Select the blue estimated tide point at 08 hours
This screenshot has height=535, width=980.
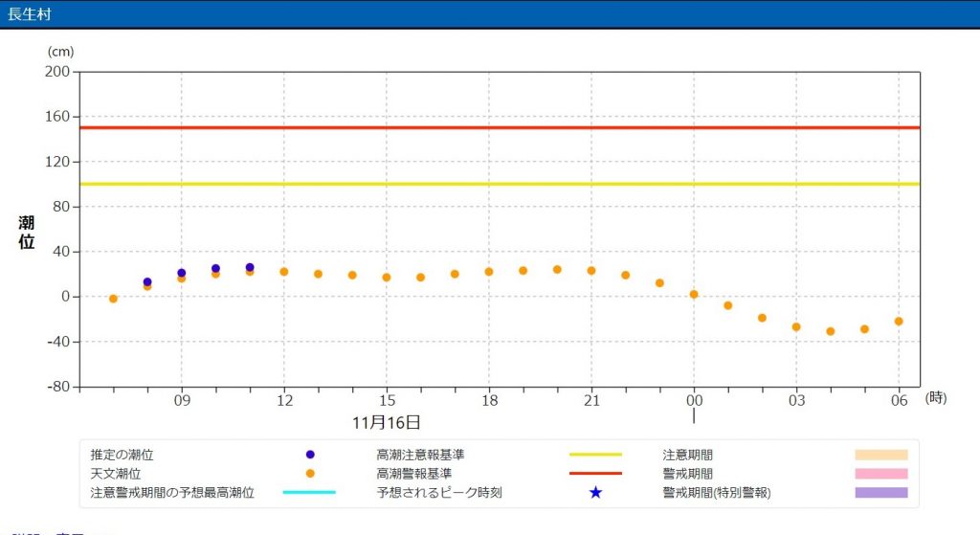point(147,282)
